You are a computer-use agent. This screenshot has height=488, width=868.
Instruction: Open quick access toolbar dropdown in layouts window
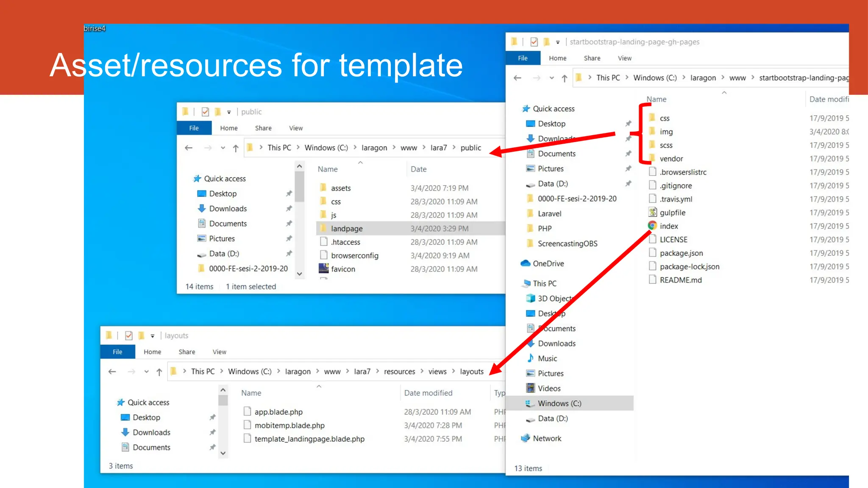pos(153,336)
